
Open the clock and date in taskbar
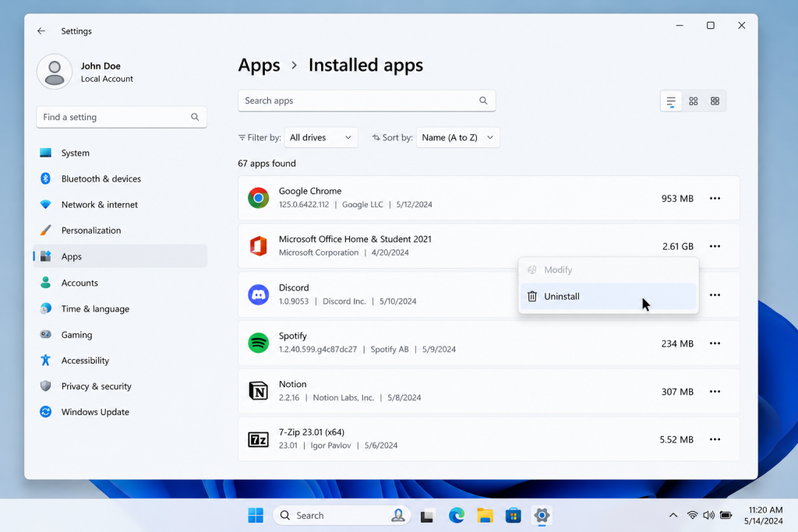764,515
